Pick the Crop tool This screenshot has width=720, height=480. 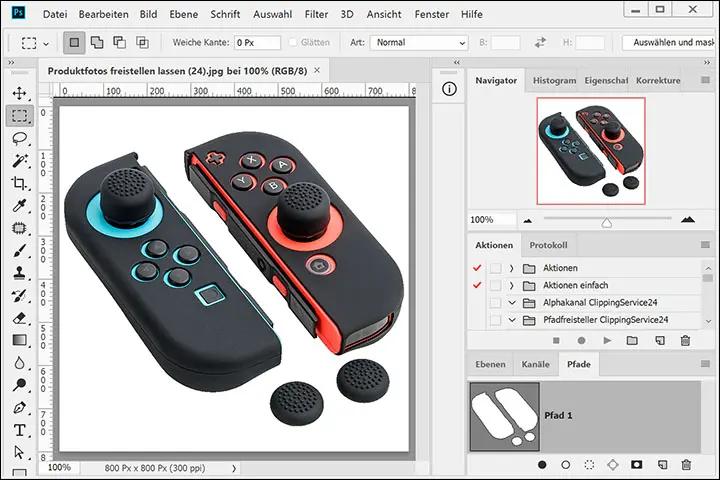19,184
